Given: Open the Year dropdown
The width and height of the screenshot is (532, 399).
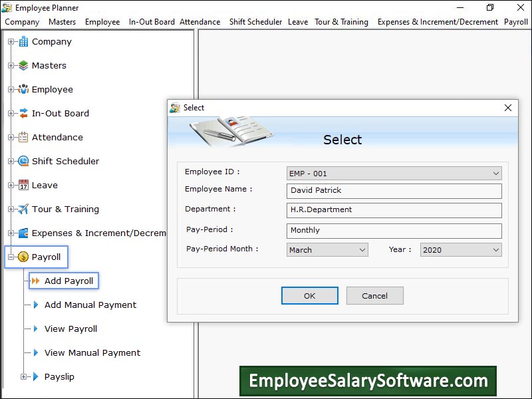Looking at the screenshot, I should (495, 250).
